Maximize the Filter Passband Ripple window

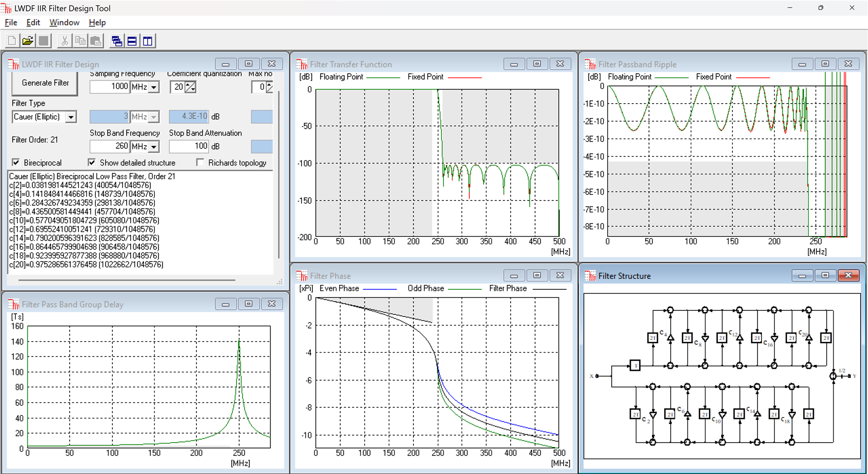(825, 64)
